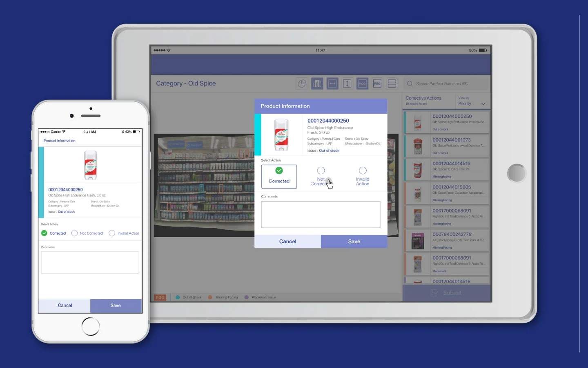Toggle the highlighted ROG toolbar icon
This screenshot has width=588, height=368.
(x=362, y=84)
